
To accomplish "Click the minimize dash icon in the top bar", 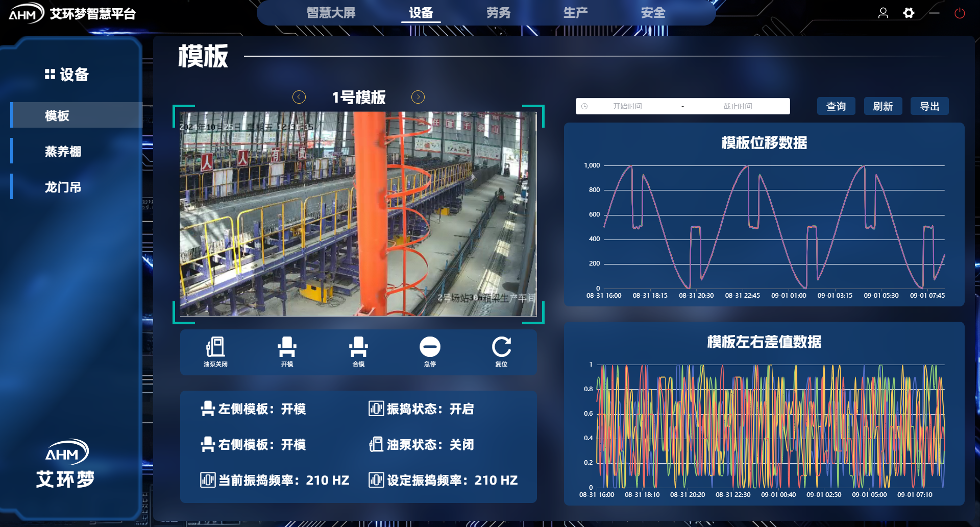I will [934, 13].
